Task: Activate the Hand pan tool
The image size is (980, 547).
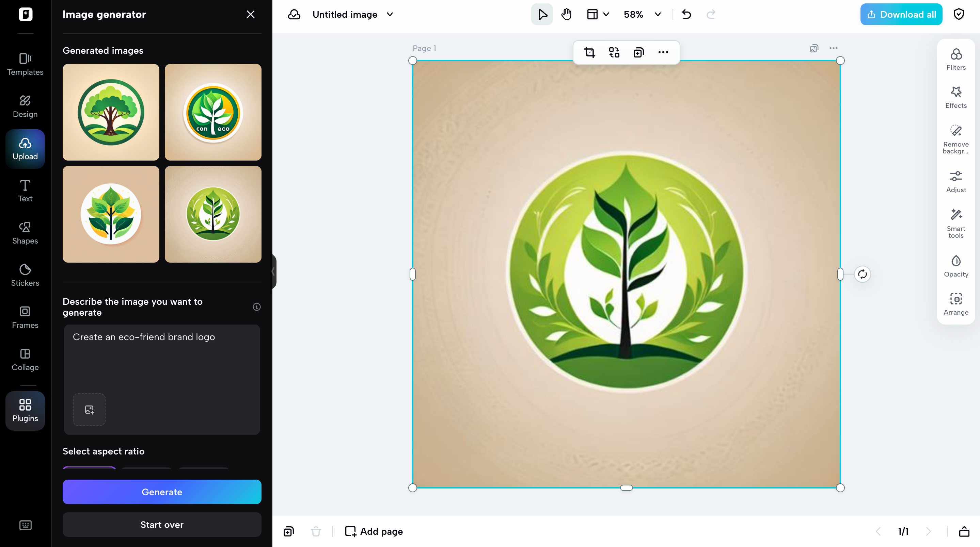Action: click(566, 14)
